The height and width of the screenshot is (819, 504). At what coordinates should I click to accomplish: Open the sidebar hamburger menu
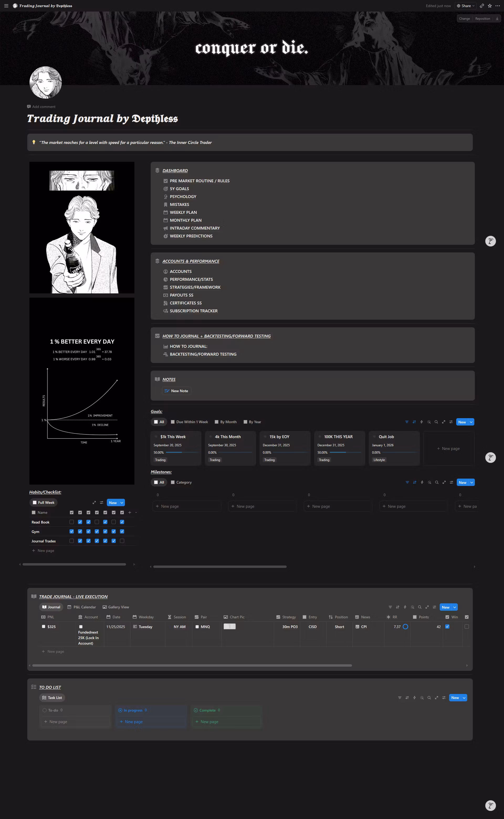[6, 6]
